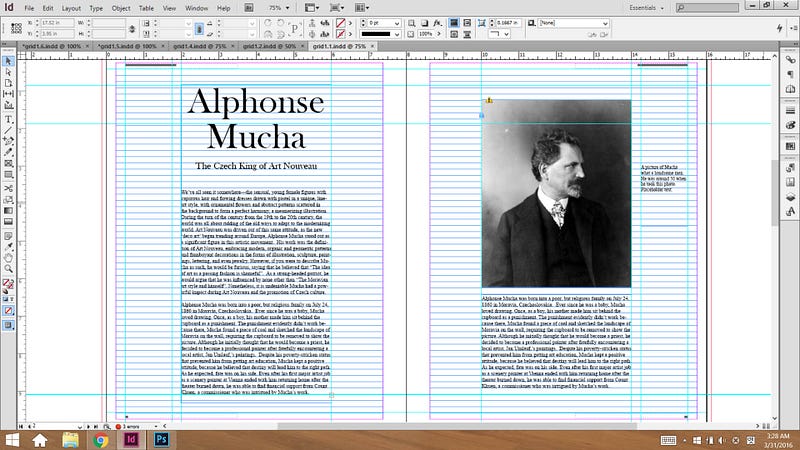The height and width of the screenshot is (450, 800).
Task: Select the Scissors tool
Action: pos(8,187)
